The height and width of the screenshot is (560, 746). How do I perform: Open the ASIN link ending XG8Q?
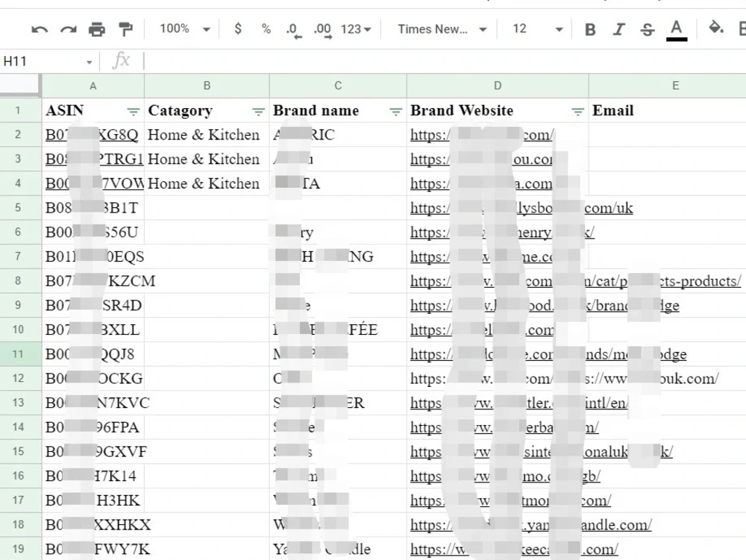[92, 135]
